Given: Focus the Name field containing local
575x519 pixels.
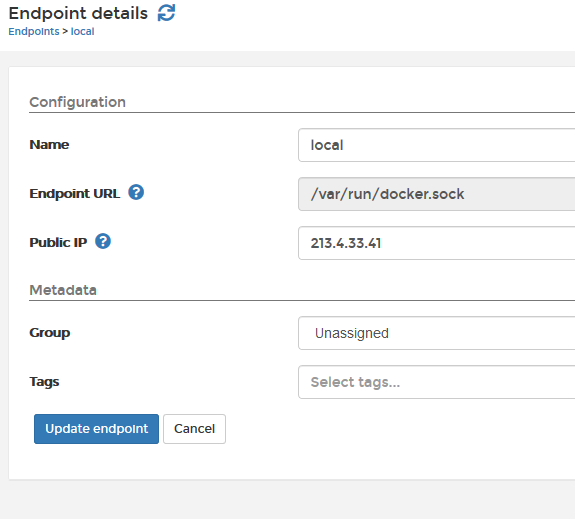Looking at the screenshot, I should pos(436,145).
